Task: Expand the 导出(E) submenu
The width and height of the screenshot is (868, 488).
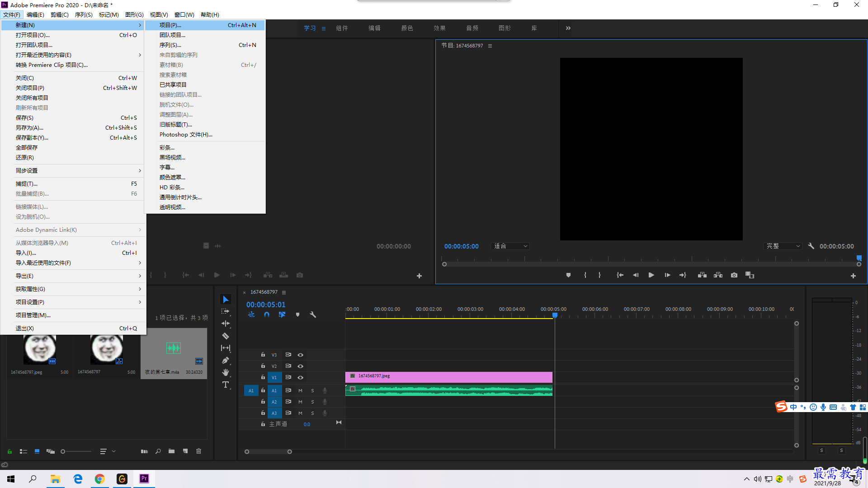Action: [72, 276]
